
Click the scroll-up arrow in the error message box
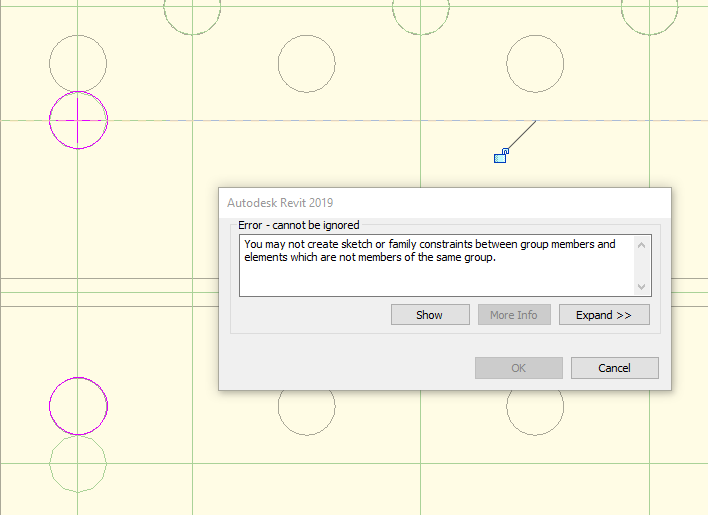[x=642, y=245]
